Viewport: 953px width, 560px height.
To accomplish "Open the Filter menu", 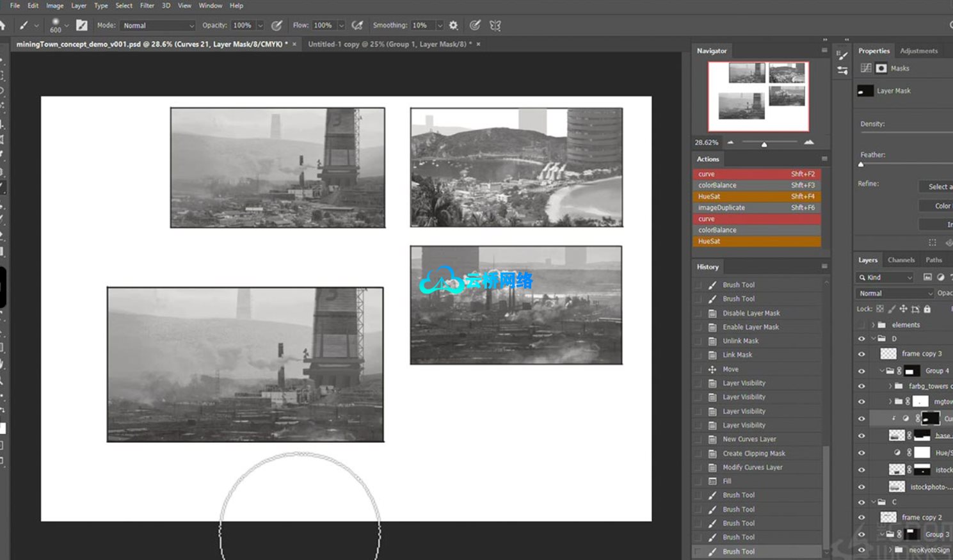I will coord(147,6).
